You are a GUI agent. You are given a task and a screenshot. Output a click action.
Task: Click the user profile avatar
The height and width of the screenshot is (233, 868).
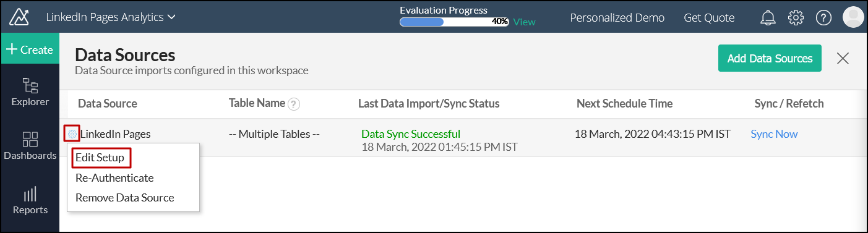coord(853,17)
